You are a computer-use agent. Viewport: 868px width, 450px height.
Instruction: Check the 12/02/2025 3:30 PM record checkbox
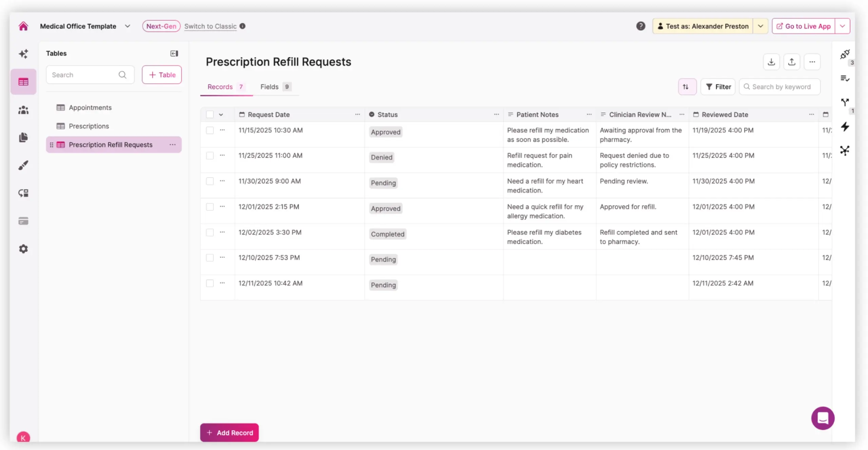click(210, 232)
